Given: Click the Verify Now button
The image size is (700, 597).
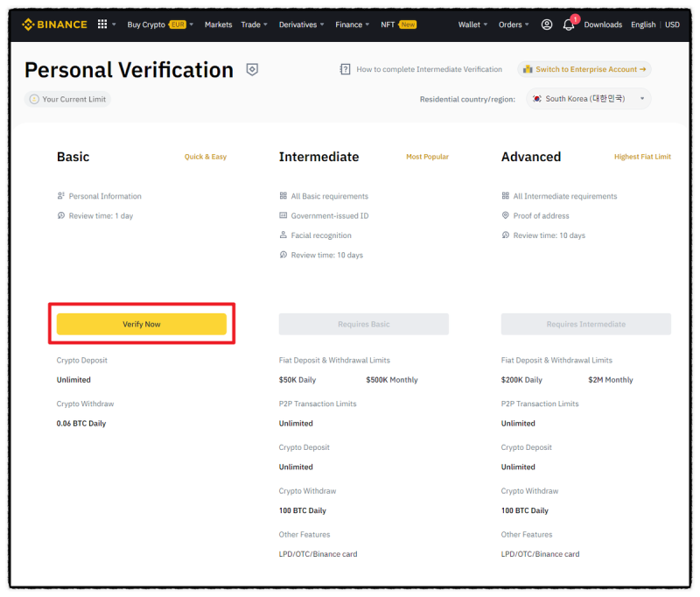Looking at the screenshot, I should tap(142, 324).
